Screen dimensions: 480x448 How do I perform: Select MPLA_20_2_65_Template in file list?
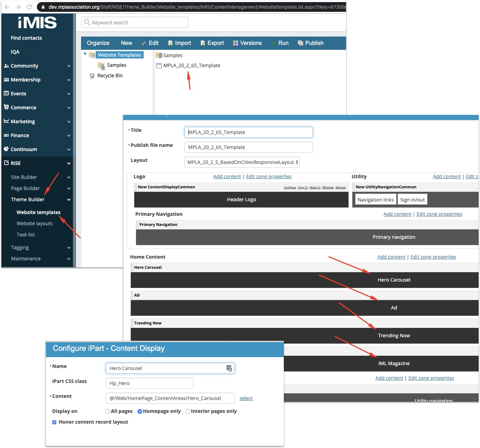[x=192, y=65]
